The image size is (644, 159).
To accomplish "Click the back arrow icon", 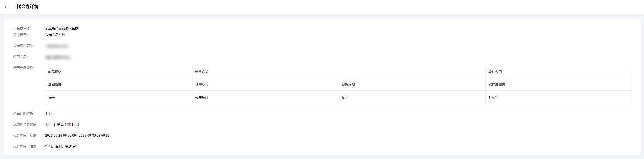I will (6, 7).
